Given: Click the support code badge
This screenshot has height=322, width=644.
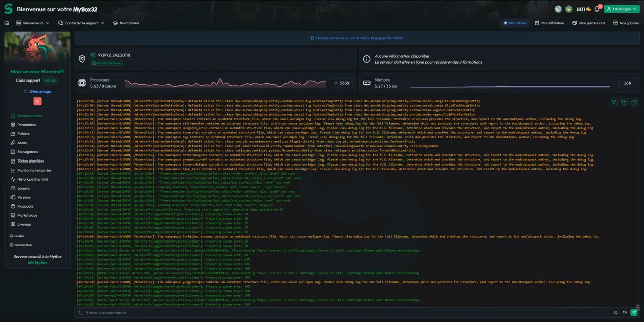Looking at the screenshot, I should [50, 80].
